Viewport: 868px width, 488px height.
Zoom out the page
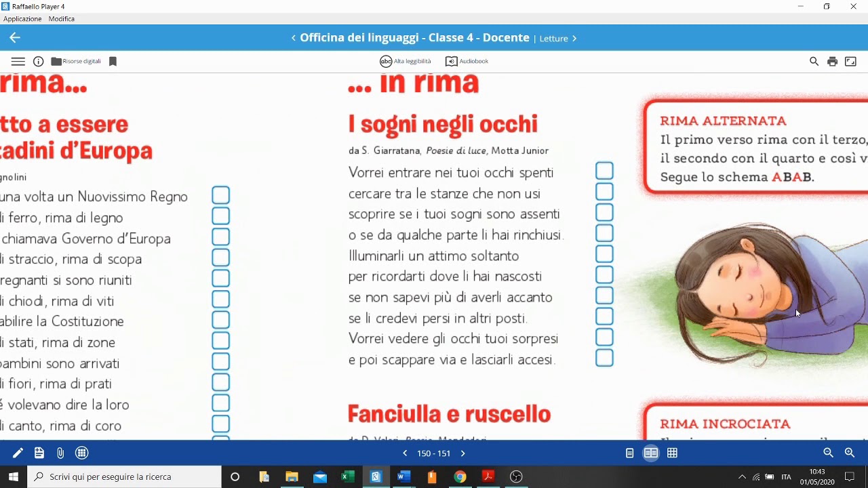click(x=828, y=453)
